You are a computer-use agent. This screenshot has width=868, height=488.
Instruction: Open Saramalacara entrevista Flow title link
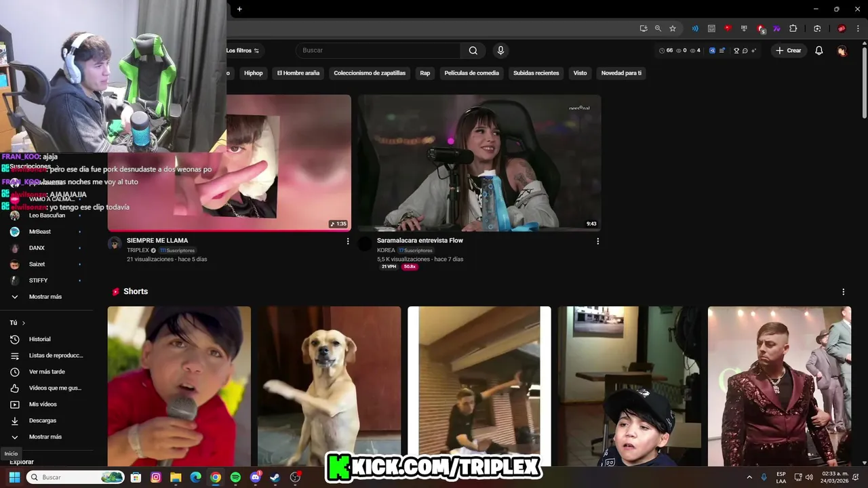[420, 241]
